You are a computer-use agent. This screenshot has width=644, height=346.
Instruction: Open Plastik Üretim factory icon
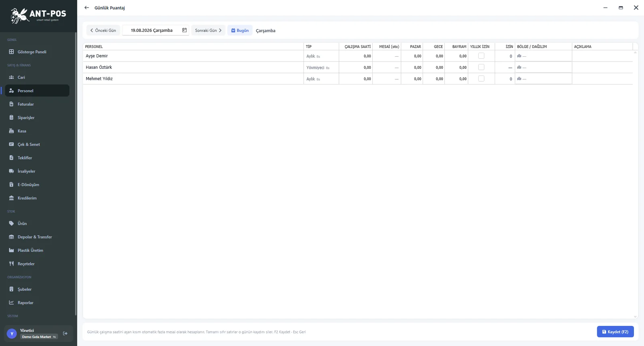pos(11,250)
